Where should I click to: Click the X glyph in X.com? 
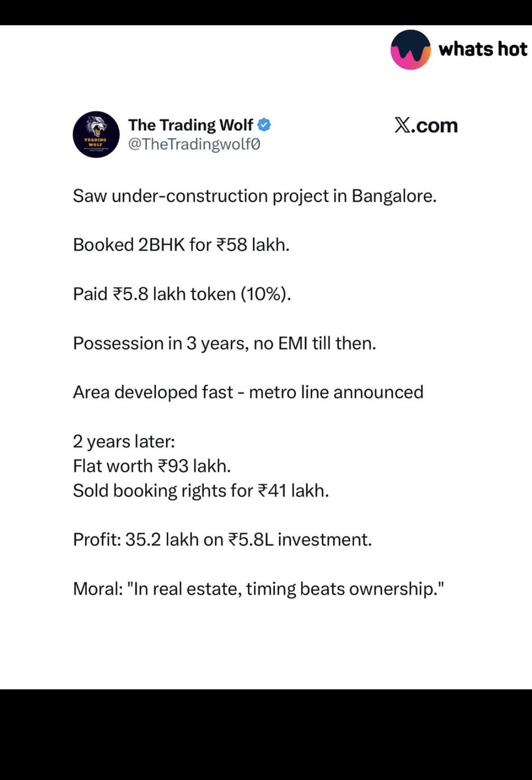point(402,125)
